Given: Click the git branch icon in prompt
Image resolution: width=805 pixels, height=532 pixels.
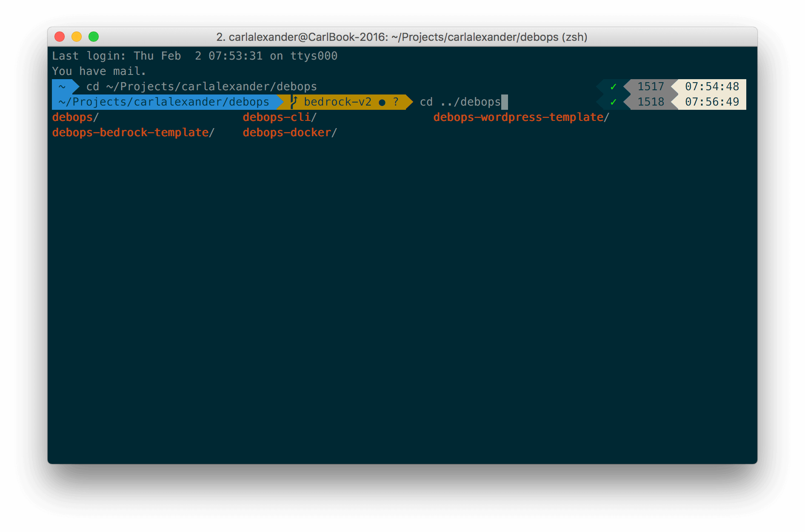Looking at the screenshot, I should pos(294,102).
